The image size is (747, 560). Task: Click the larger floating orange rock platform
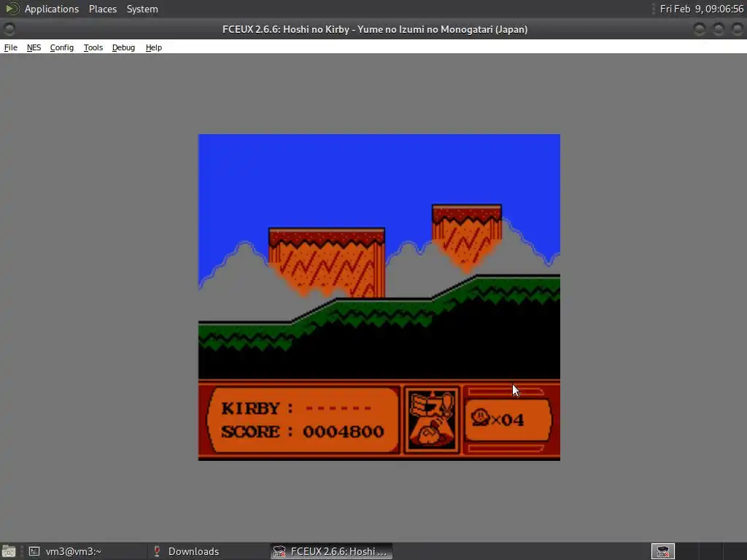click(327, 262)
